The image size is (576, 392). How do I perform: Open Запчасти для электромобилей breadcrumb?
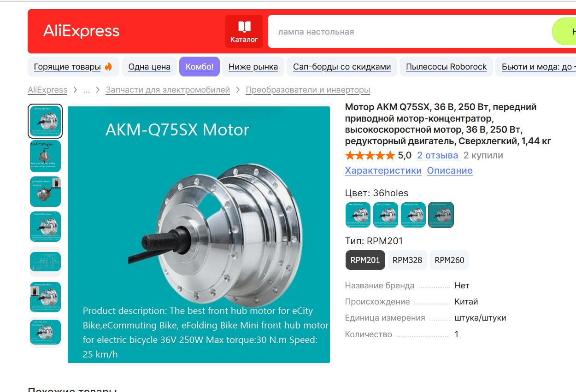click(x=168, y=90)
